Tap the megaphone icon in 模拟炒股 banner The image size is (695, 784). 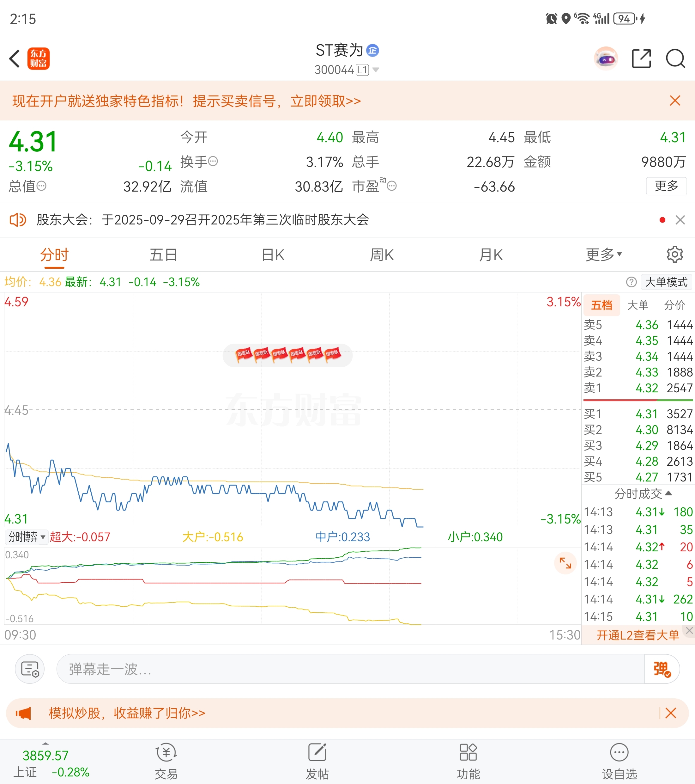(x=23, y=714)
